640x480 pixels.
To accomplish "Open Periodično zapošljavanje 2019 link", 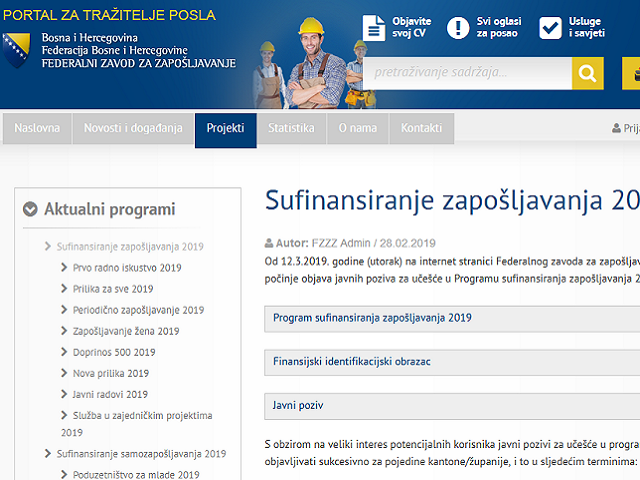I will (x=138, y=310).
